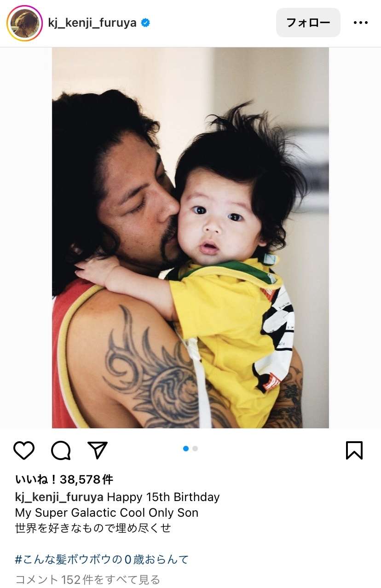
Task: View the いいね！38,578件 likes list
Action: [x=64, y=479]
